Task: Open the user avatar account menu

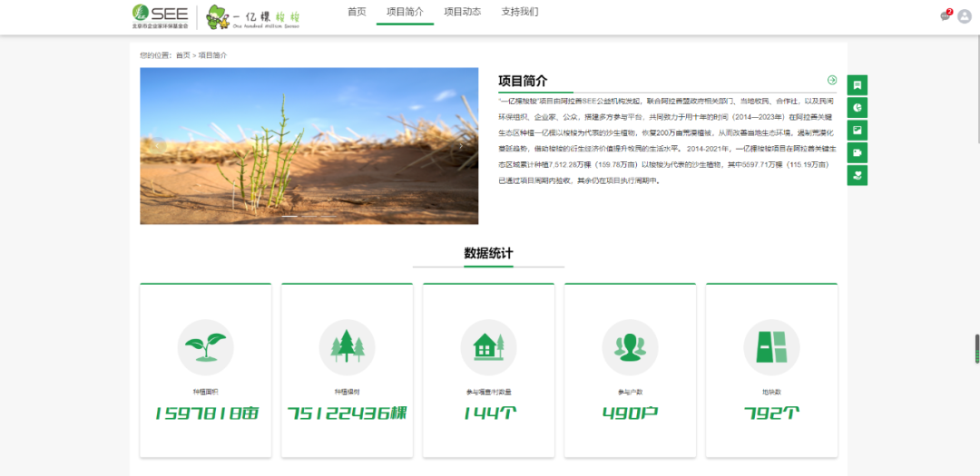Action: [965, 16]
